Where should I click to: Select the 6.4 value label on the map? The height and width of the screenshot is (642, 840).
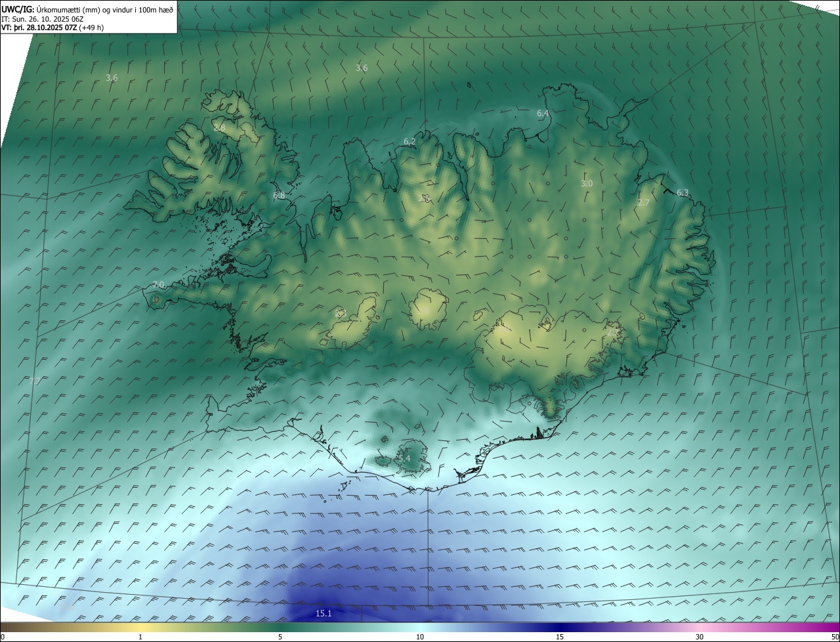[543, 114]
